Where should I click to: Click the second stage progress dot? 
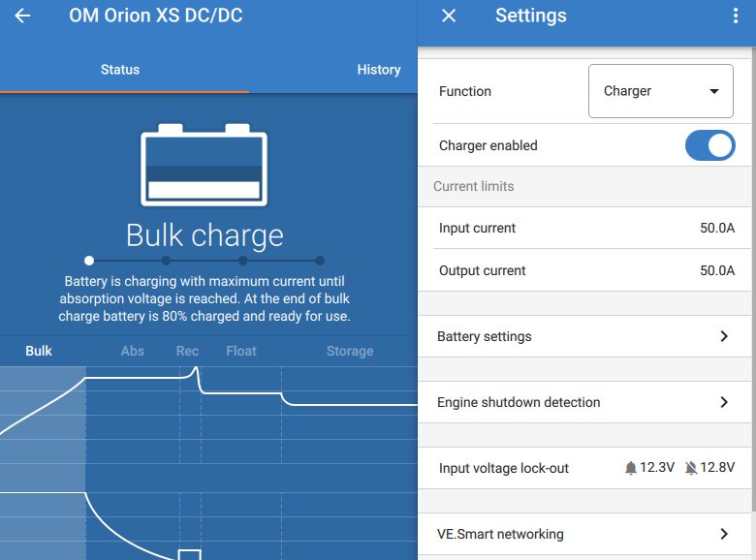166,261
